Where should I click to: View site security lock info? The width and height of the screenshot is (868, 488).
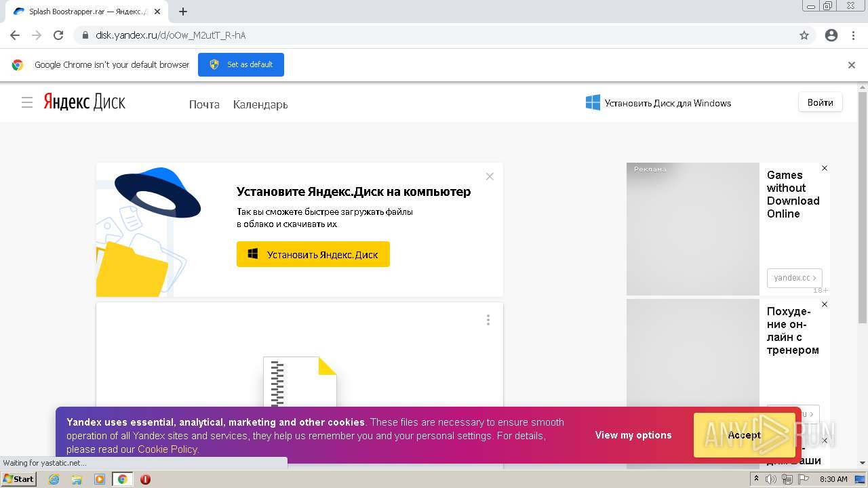85,35
